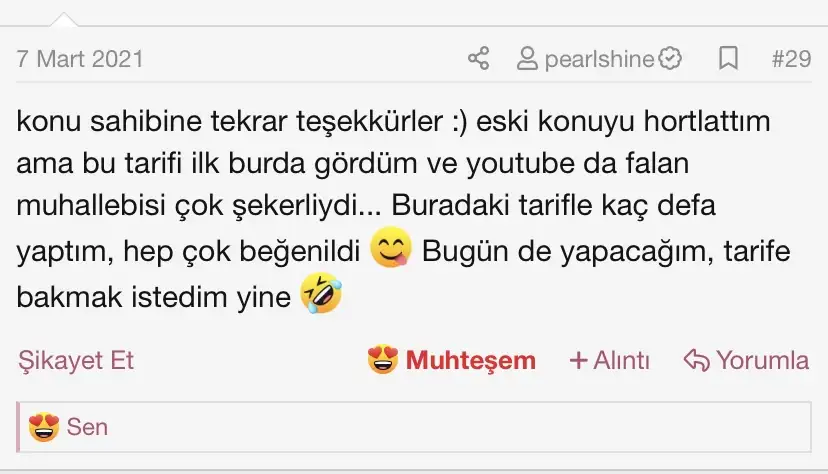
Task: Click the rolling-laughing emoji after 'yine'
Action: click(x=321, y=293)
